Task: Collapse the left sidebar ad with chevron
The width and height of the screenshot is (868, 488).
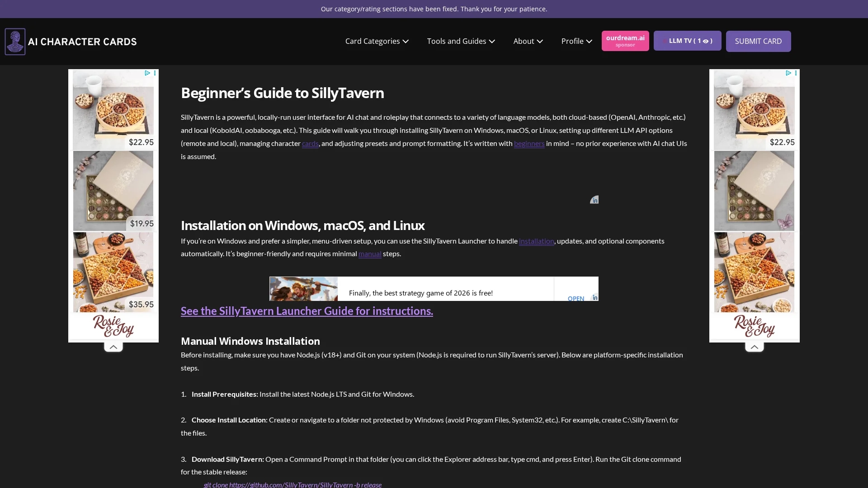Action: 113,347
